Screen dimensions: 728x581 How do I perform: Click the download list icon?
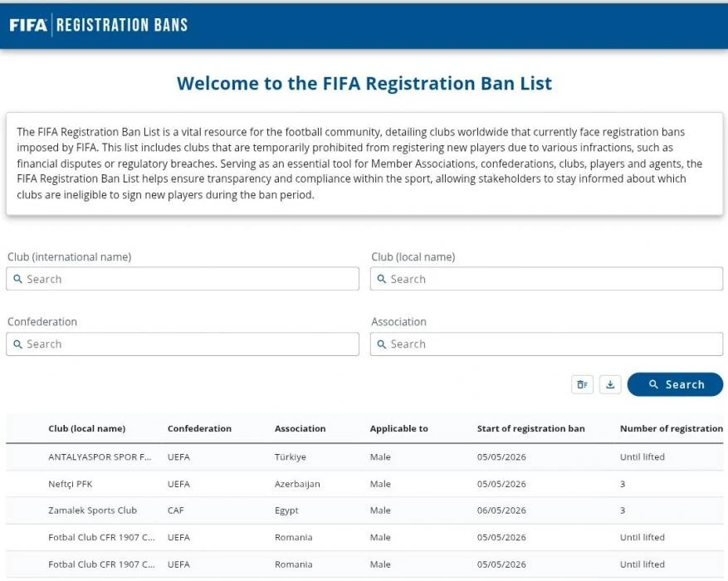(610, 384)
